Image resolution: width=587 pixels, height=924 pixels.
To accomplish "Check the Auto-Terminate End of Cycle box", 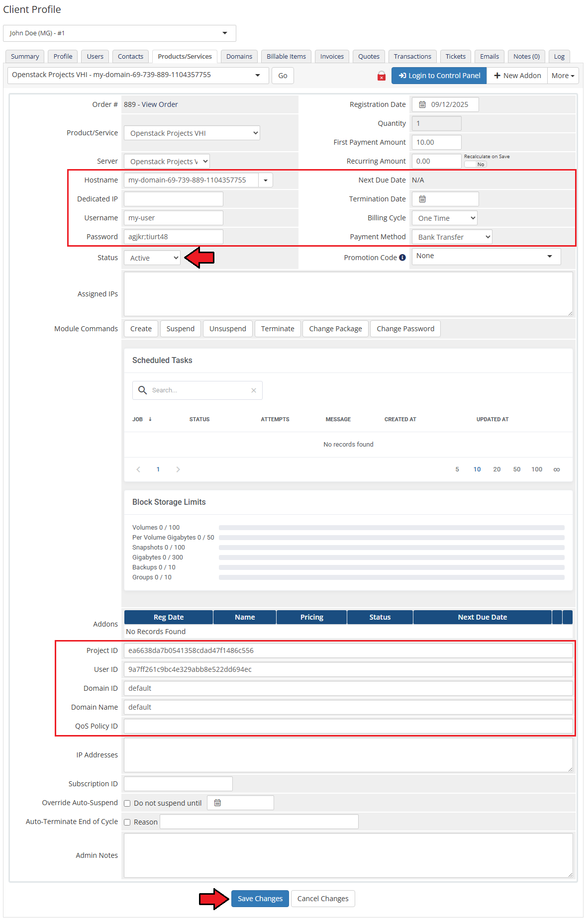I will coord(127,822).
